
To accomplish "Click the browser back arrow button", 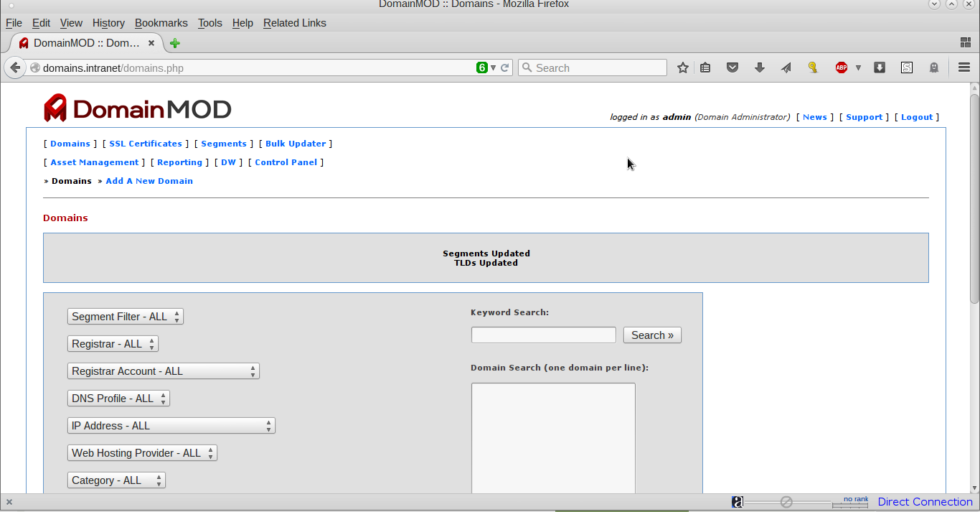I will click(15, 68).
